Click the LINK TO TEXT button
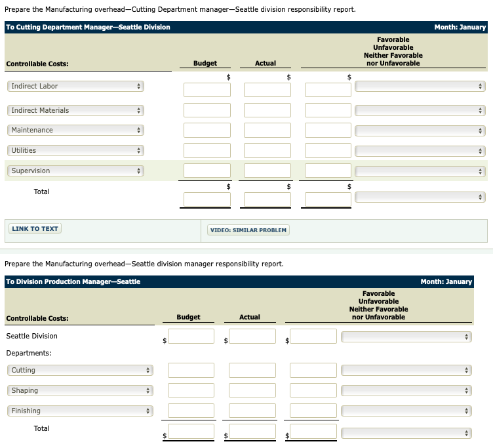Viewport: 493px width, 448px height. coord(35,229)
